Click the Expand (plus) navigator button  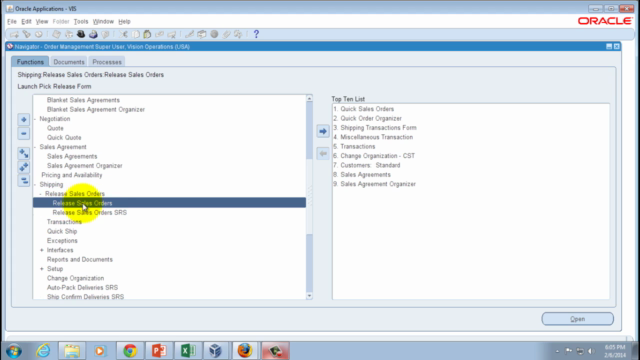click(x=24, y=120)
